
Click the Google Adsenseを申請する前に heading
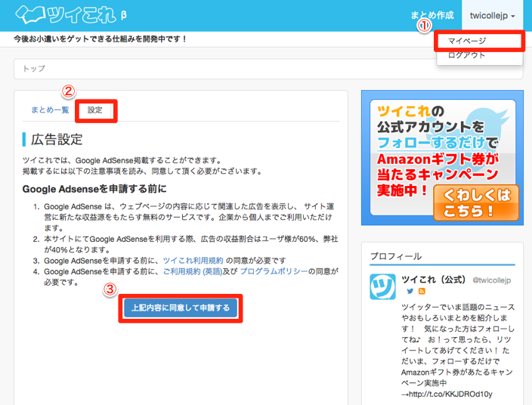point(94,189)
